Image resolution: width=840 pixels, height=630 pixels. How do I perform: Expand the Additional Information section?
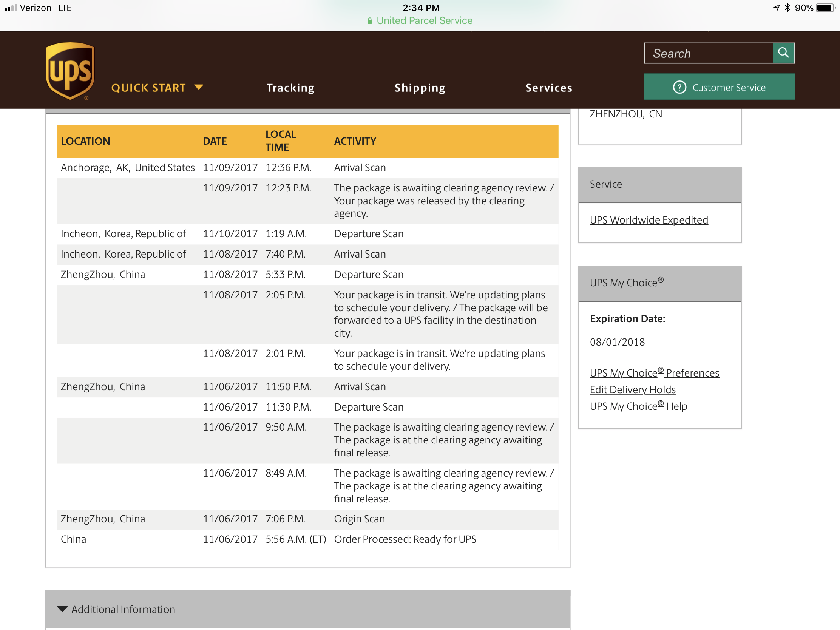point(123,609)
